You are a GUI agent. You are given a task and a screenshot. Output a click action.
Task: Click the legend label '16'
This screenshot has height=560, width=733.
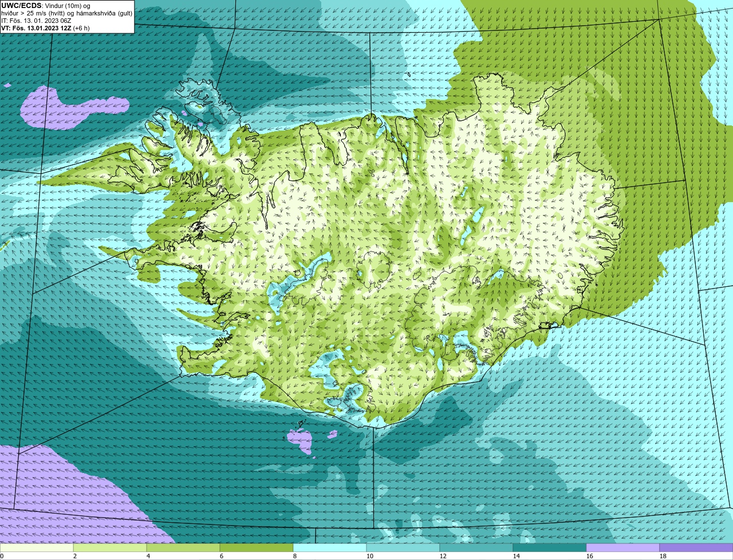(590, 556)
